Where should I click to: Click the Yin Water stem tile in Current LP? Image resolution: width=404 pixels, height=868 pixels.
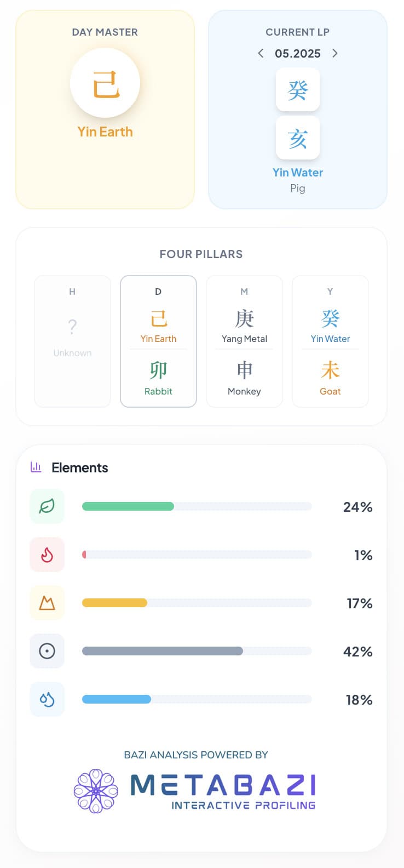coord(298,90)
